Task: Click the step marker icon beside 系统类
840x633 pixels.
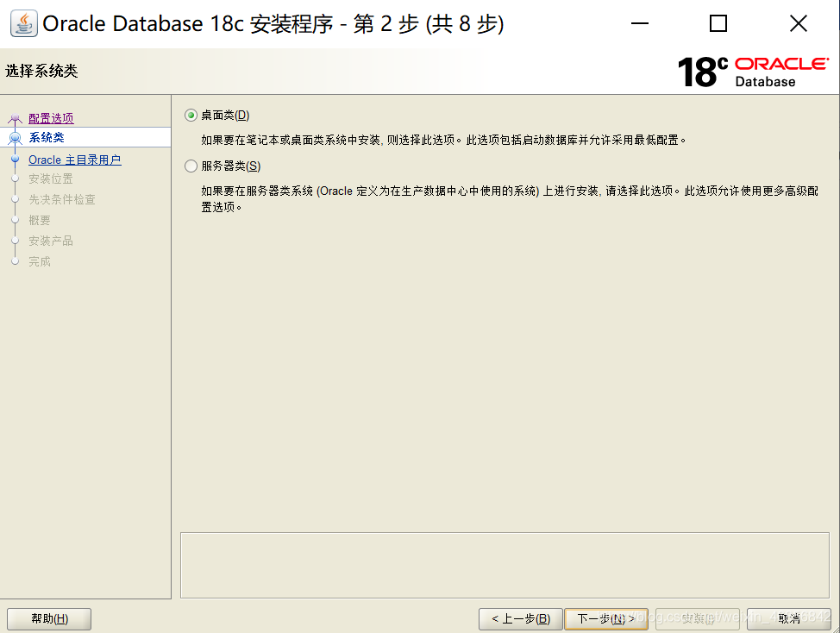Action: click(x=15, y=138)
